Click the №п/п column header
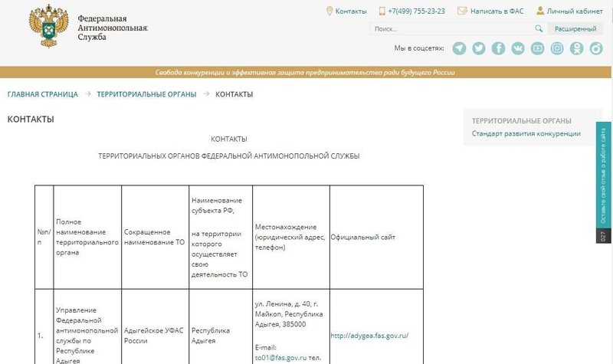Viewport: 613px width, 364px height. point(44,237)
